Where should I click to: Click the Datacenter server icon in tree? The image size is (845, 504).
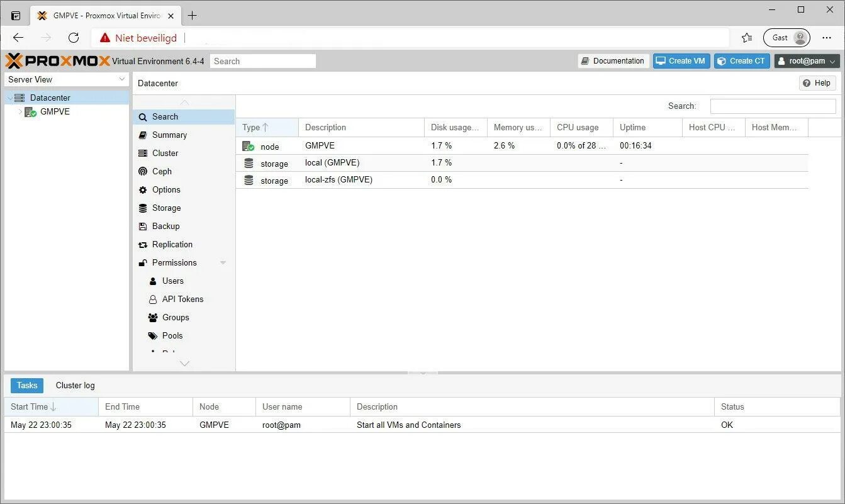[x=20, y=98]
